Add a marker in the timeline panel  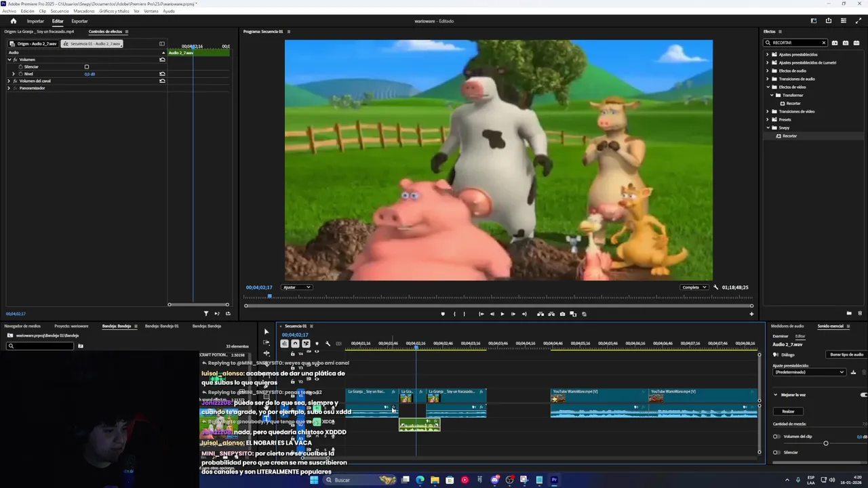(x=317, y=344)
